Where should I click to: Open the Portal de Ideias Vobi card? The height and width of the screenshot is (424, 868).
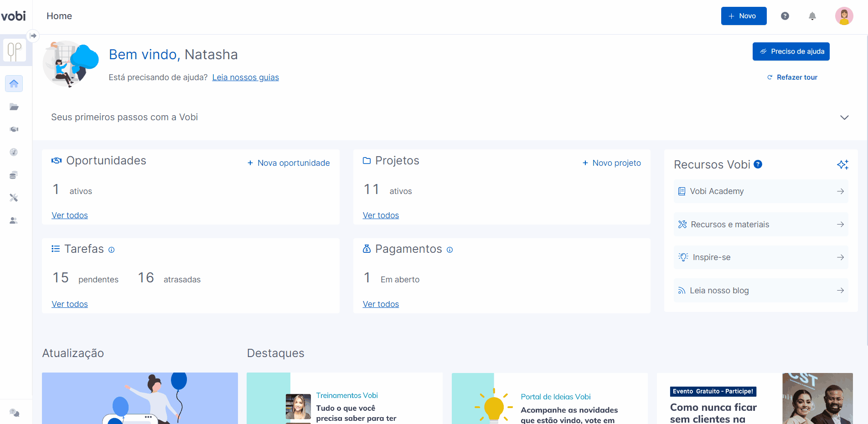(550, 398)
